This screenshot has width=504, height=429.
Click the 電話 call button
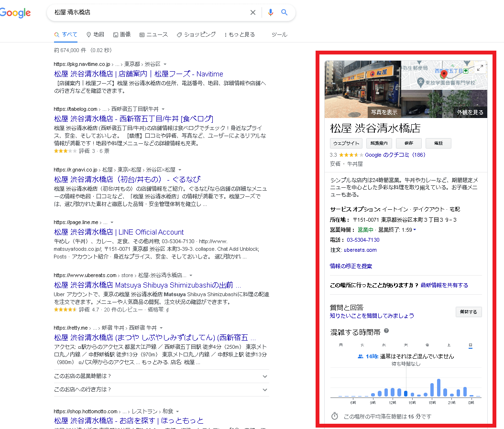(x=438, y=143)
